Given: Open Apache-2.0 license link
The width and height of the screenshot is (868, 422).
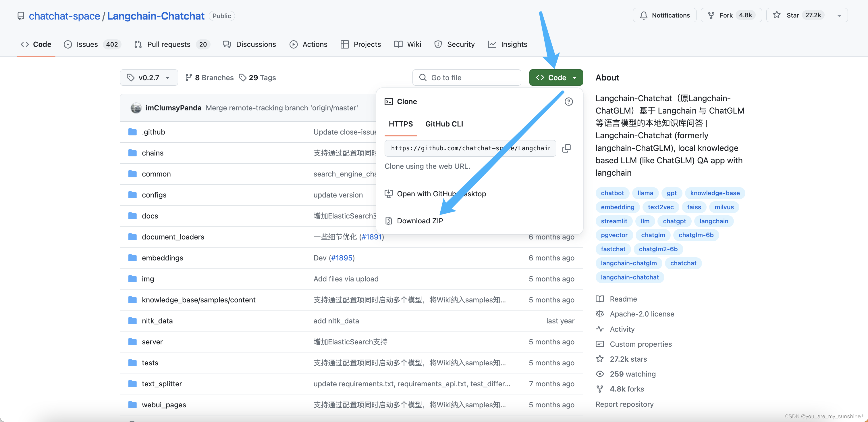Looking at the screenshot, I should [x=635, y=314].
